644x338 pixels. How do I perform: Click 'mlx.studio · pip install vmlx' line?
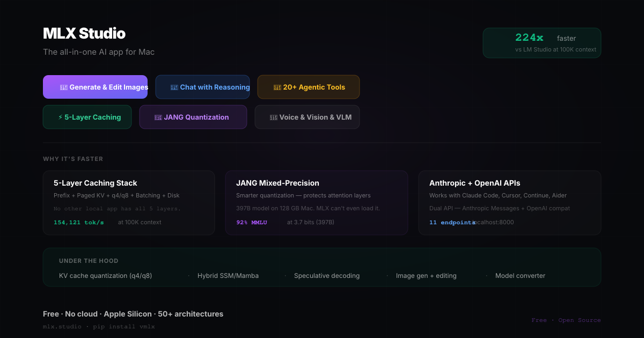point(99,326)
